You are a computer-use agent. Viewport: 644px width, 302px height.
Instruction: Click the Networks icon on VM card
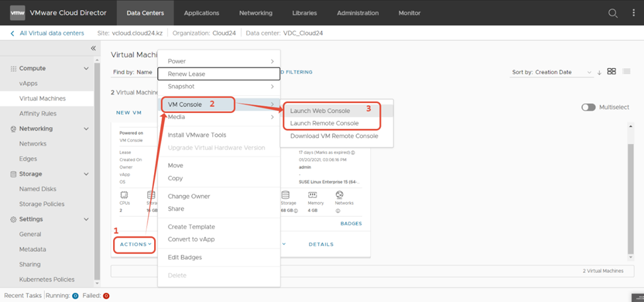[x=339, y=195]
